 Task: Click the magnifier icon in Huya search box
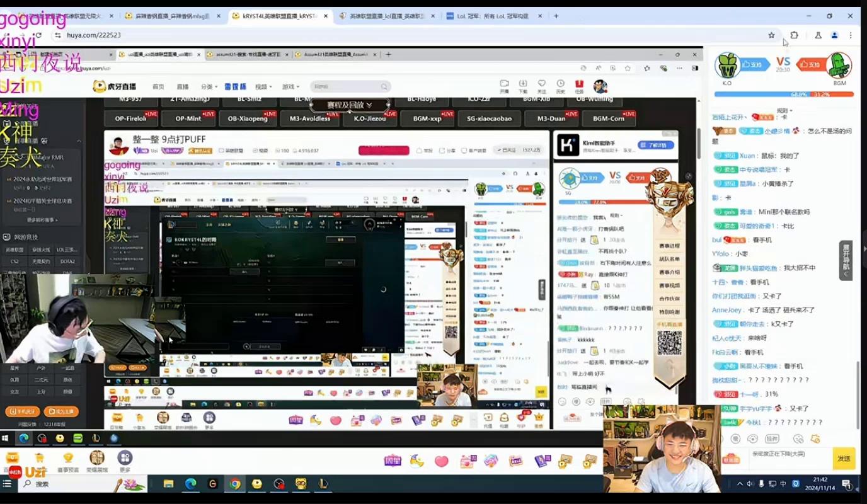click(384, 86)
